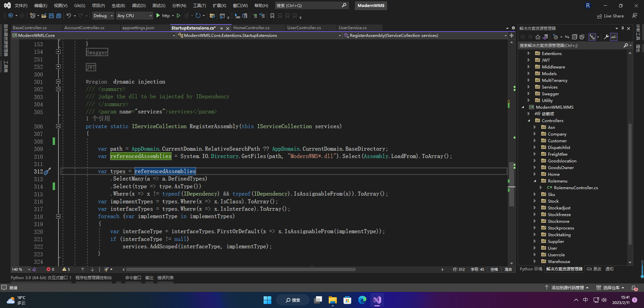The width and height of the screenshot is (644, 308).
Task: Open File Explorer from the taskbar
Action: pos(333,300)
